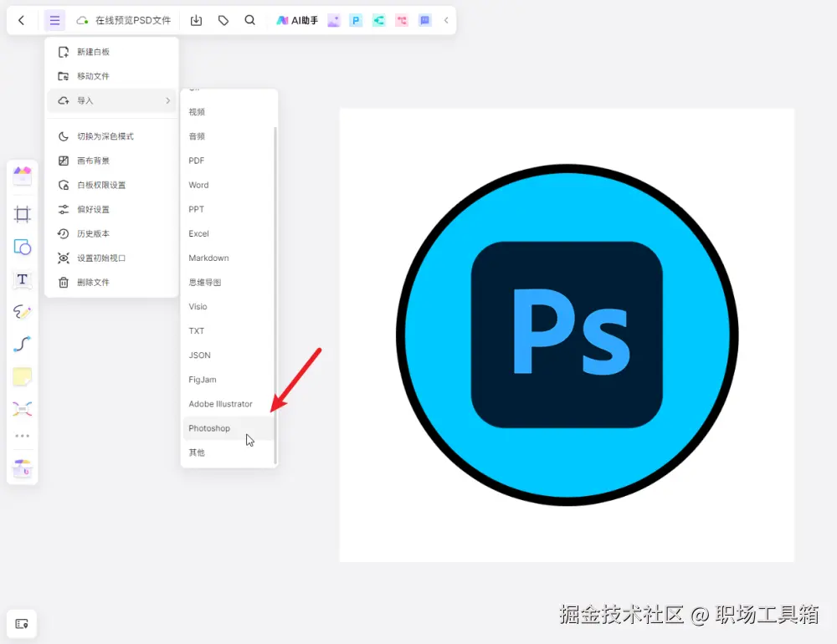Open 偏好设置 preferences
The image size is (837, 644).
click(111, 209)
